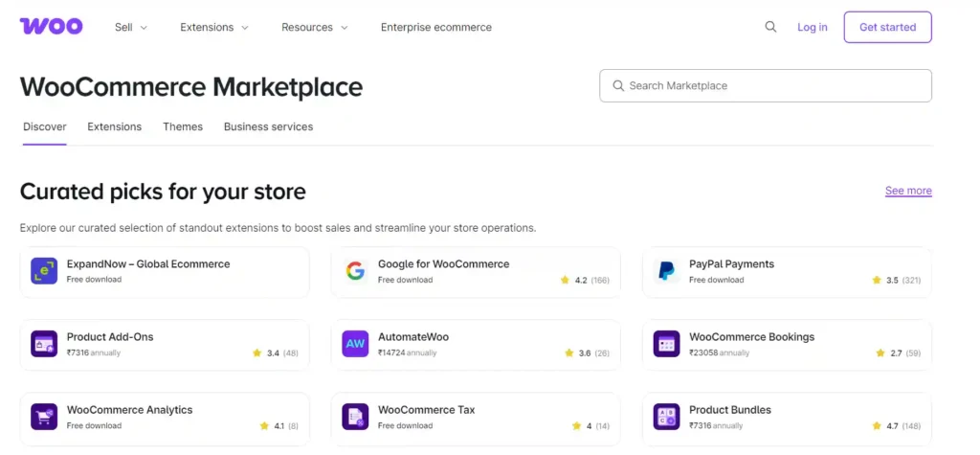This screenshot has height=455, width=980.
Task: Focus the Search Marketplace field
Action: click(766, 86)
